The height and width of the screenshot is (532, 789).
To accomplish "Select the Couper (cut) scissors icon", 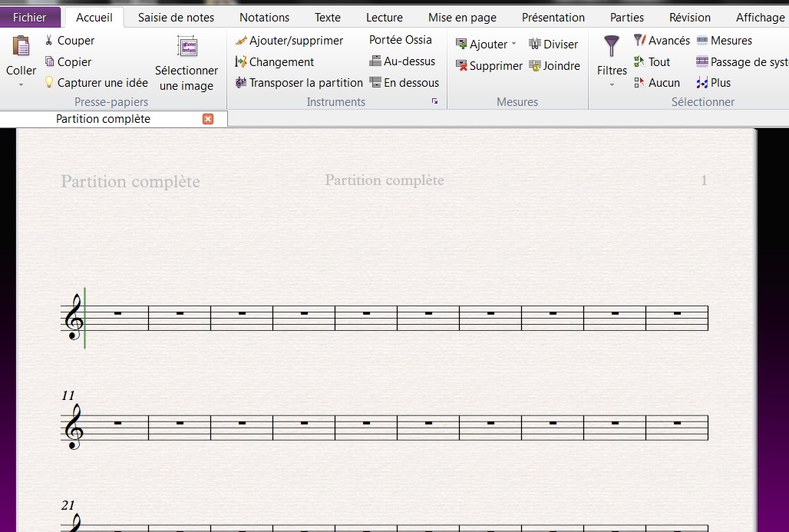I will click(48, 40).
